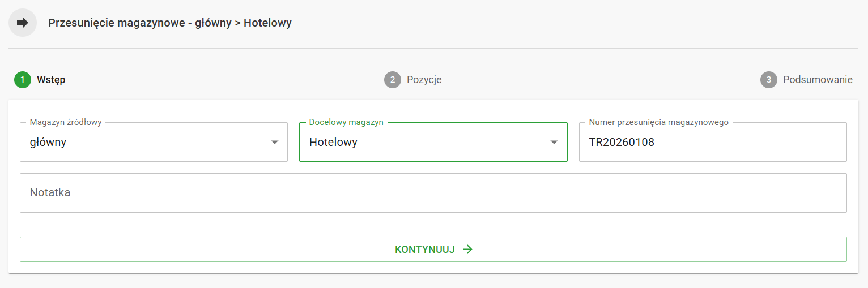
Task: Click the grey step 3 circle
Action: [768, 80]
